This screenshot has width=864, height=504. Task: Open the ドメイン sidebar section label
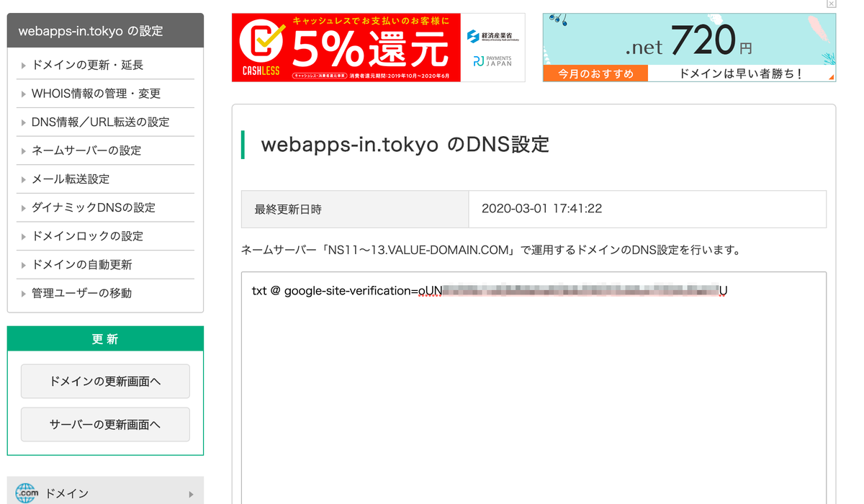(67, 494)
